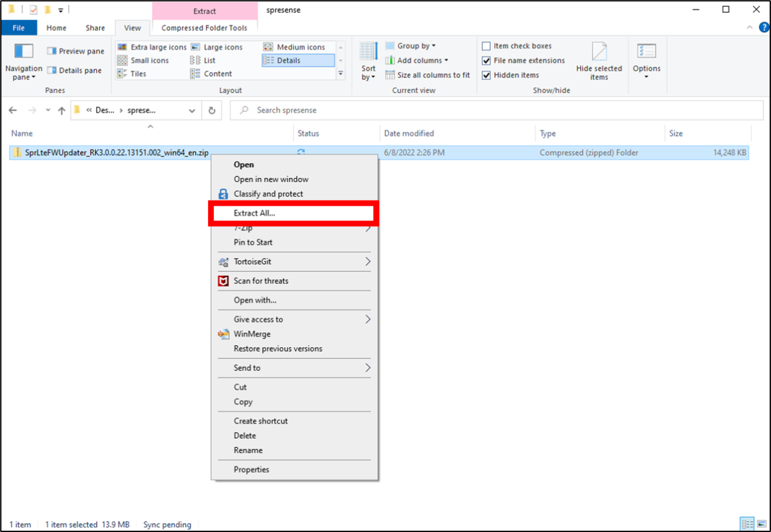771x532 pixels.
Task: Click Size all columns to fit
Action: (x=427, y=75)
